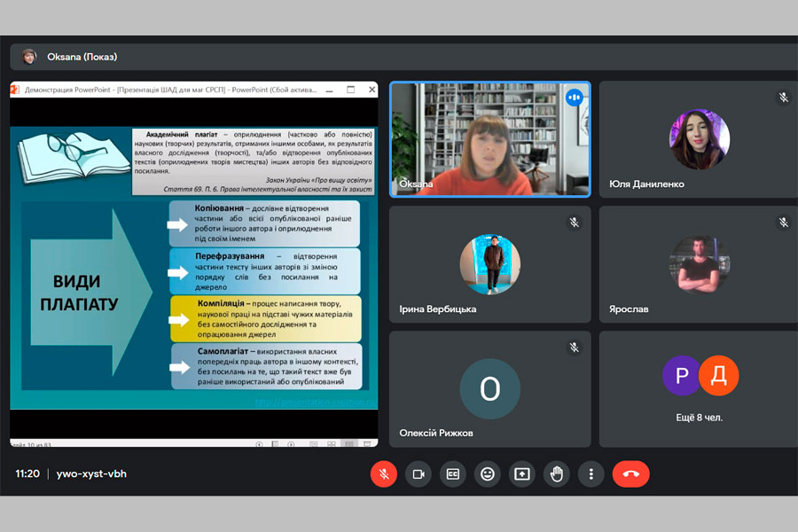Select Oksana's video tile

click(x=490, y=139)
